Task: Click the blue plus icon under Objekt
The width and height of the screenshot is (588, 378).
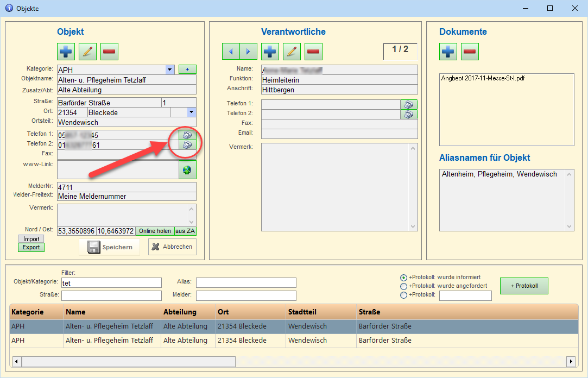Action: pos(66,52)
